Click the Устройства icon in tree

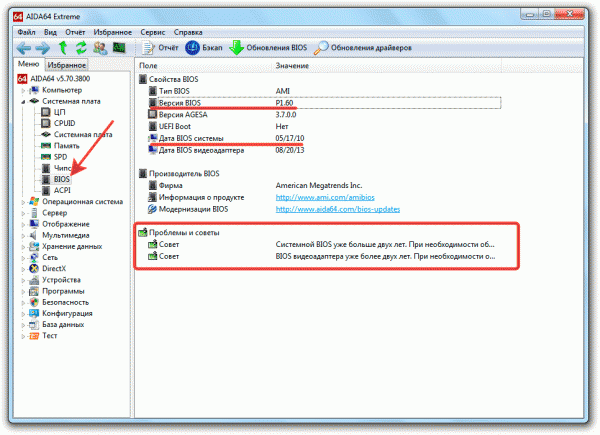point(34,280)
